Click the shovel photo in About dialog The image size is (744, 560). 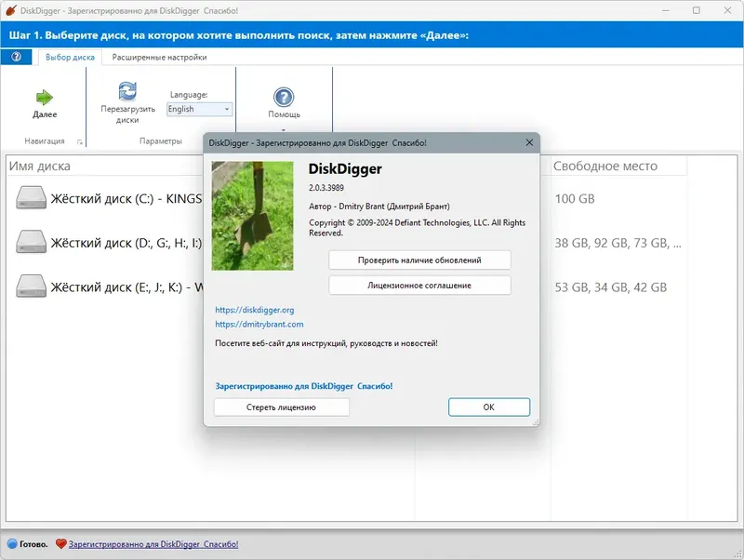tap(252, 216)
